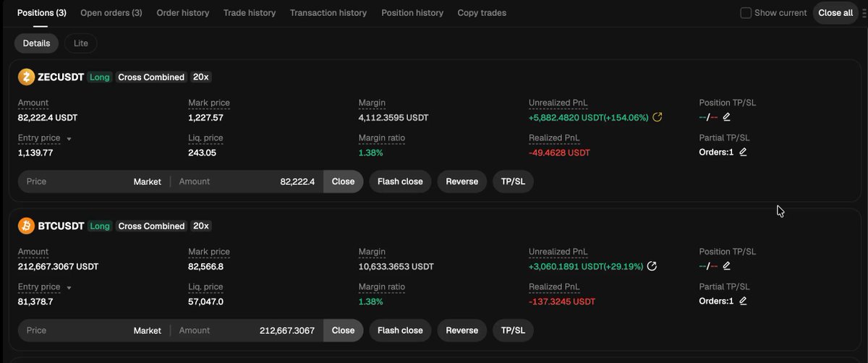Flash close the ZECUSDT position
The image size is (868, 363).
click(x=400, y=181)
